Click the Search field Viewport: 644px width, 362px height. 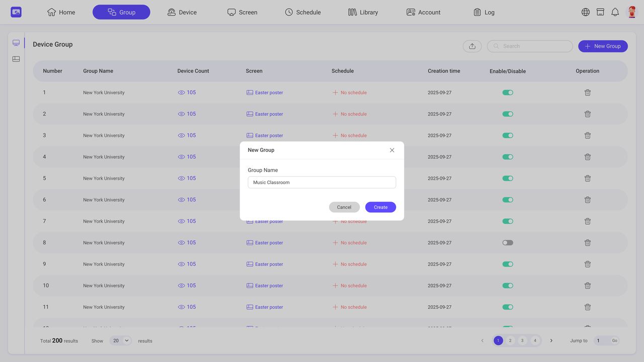530,46
